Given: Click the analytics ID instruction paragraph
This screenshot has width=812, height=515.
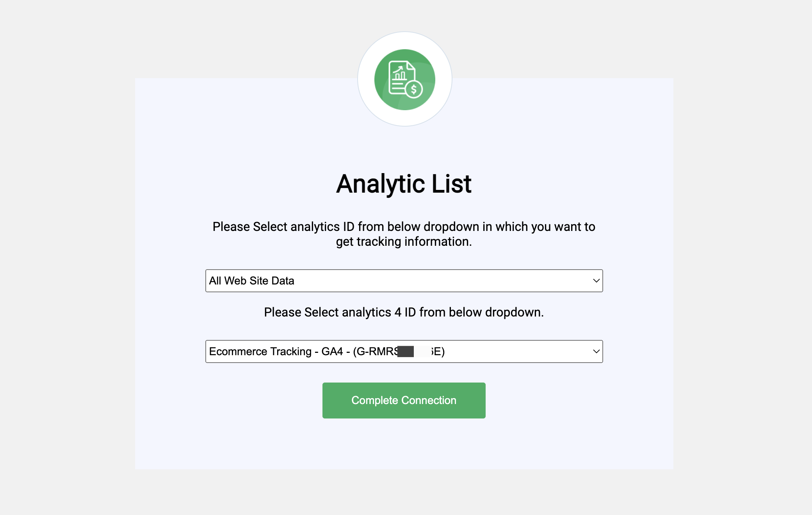Looking at the screenshot, I should tap(404, 234).
